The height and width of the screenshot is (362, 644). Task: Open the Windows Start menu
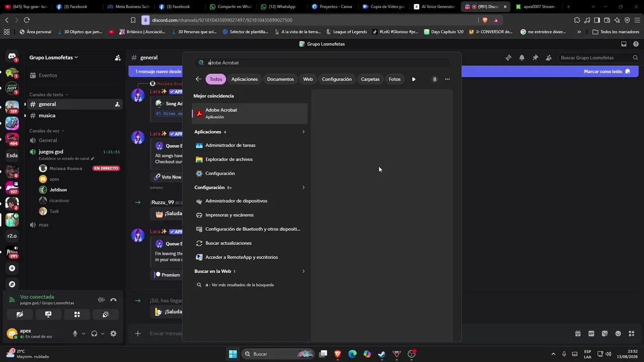click(233, 354)
